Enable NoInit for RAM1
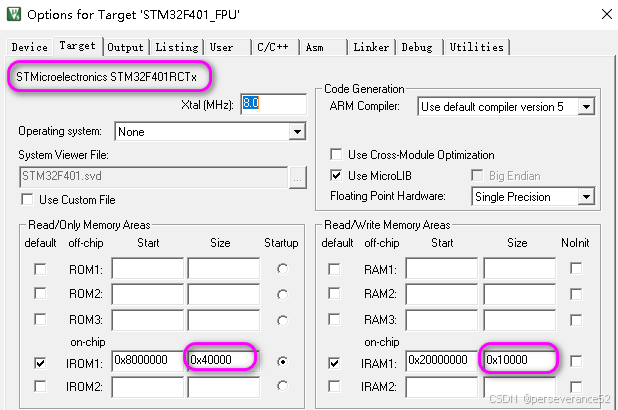The width and height of the screenshot is (618, 410). (x=576, y=268)
